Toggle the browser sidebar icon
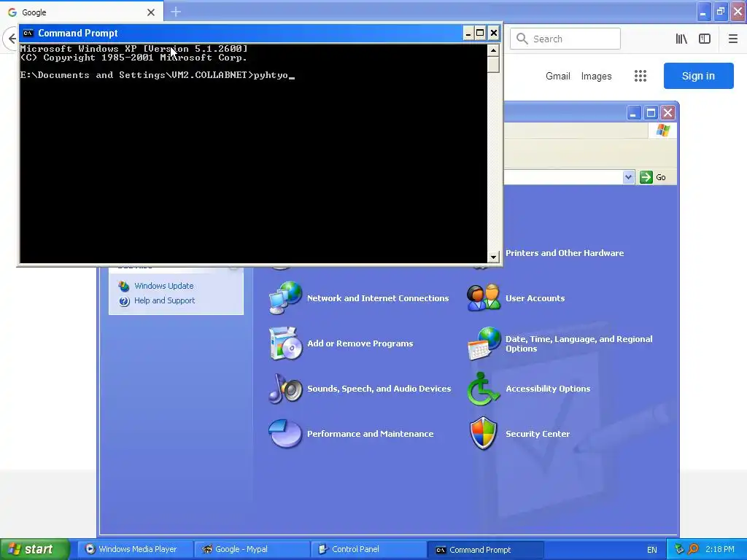This screenshot has height=560, width=747. (x=705, y=39)
